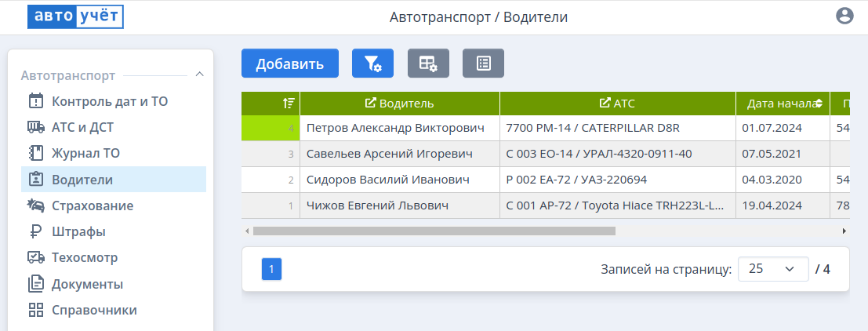Viewport: 868px width, 331px height.
Task: Go to page 1 in the pagination
Action: point(271,269)
